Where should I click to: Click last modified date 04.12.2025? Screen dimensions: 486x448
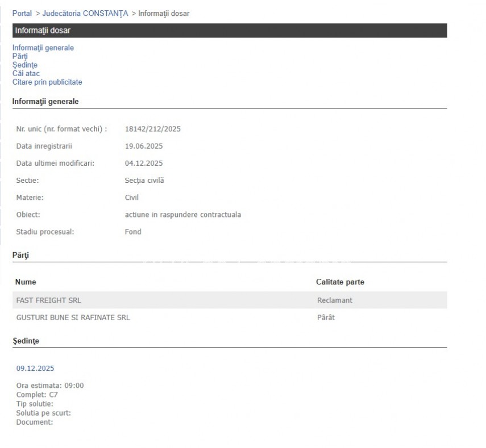(144, 163)
